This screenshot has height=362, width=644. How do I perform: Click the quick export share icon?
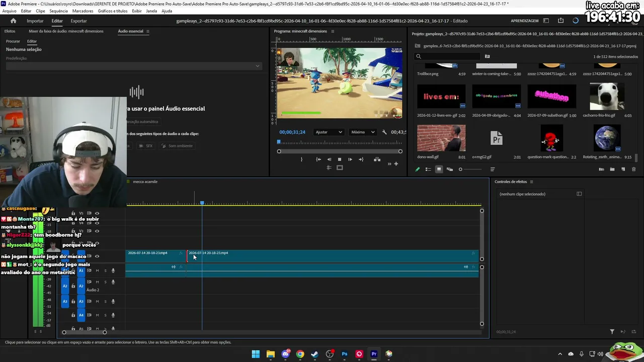click(561, 21)
